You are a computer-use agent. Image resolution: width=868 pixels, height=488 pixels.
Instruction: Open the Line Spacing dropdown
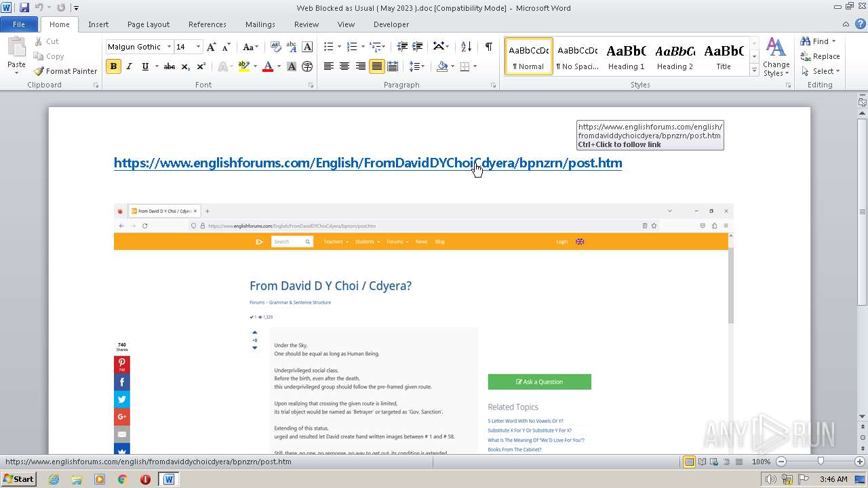[x=416, y=66]
